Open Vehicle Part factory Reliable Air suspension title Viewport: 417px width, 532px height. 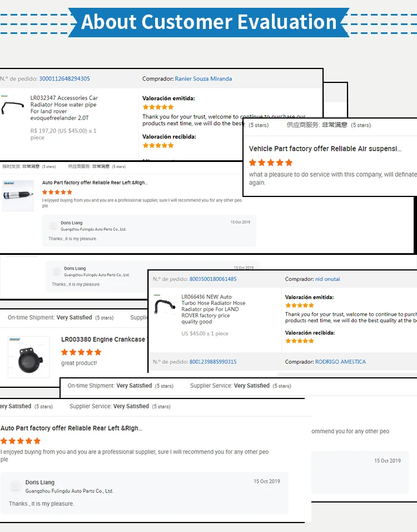[x=325, y=149]
